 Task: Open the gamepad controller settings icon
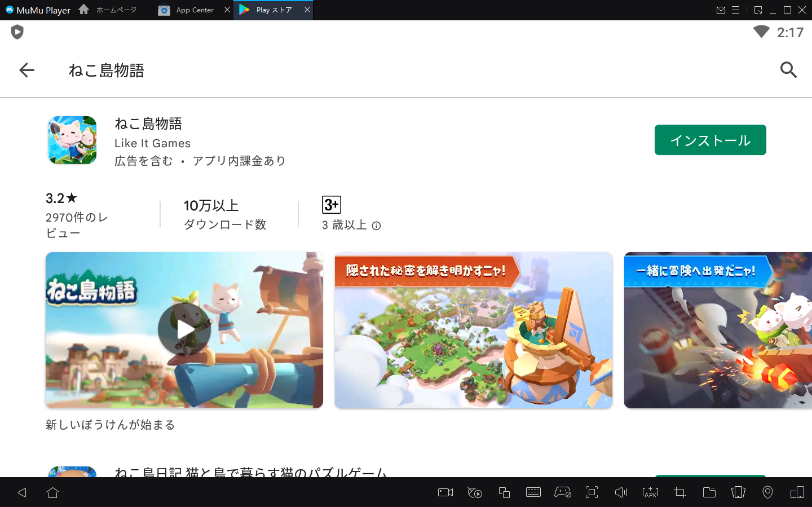[563, 493]
